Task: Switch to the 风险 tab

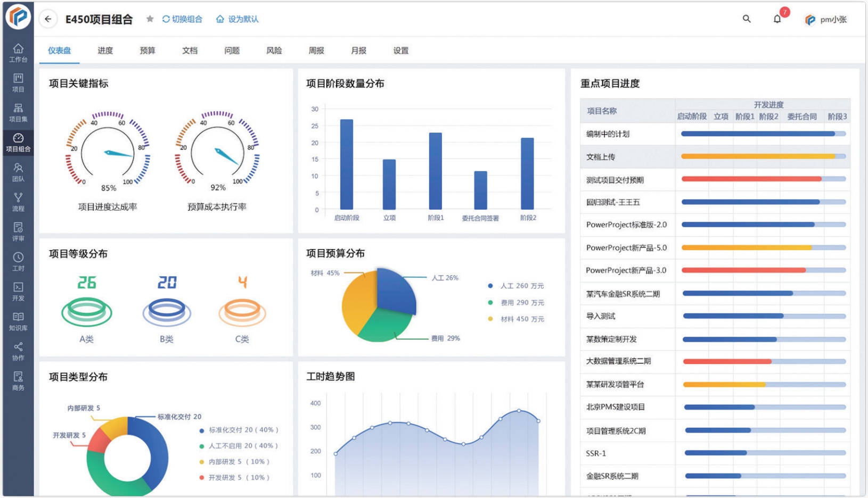Action: 274,51
